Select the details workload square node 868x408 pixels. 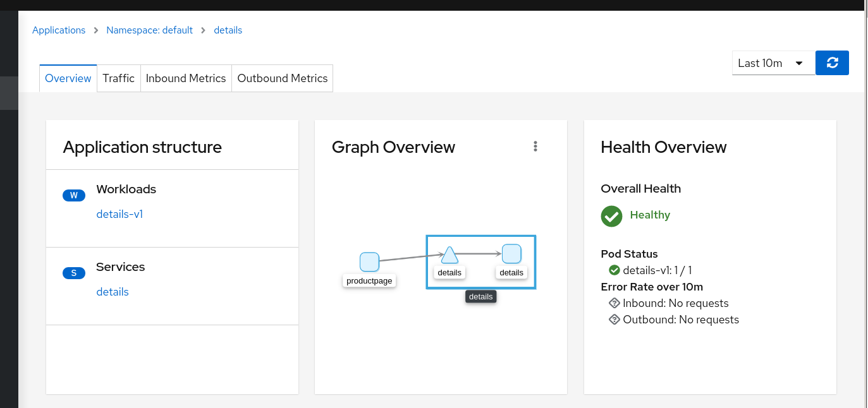tap(511, 254)
